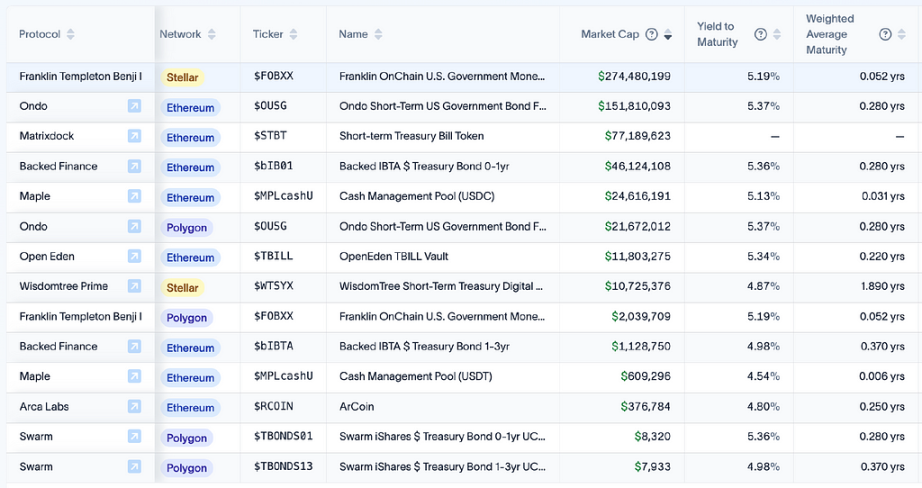Click ArCoin name cell
The height and width of the screenshot is (488, 922).
pyautogui.click(x=356, y=406)
